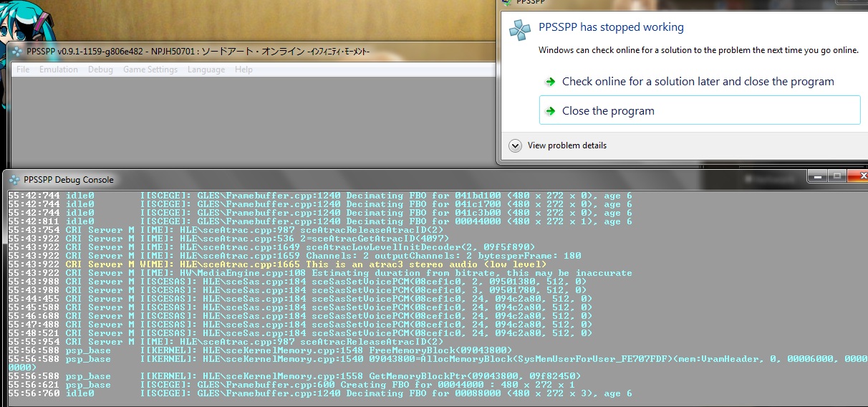Viewport: 868px width, 407px height.
Task: Minimize the PPSSPP Debug Console window
Action: click(x=816, y=176)
